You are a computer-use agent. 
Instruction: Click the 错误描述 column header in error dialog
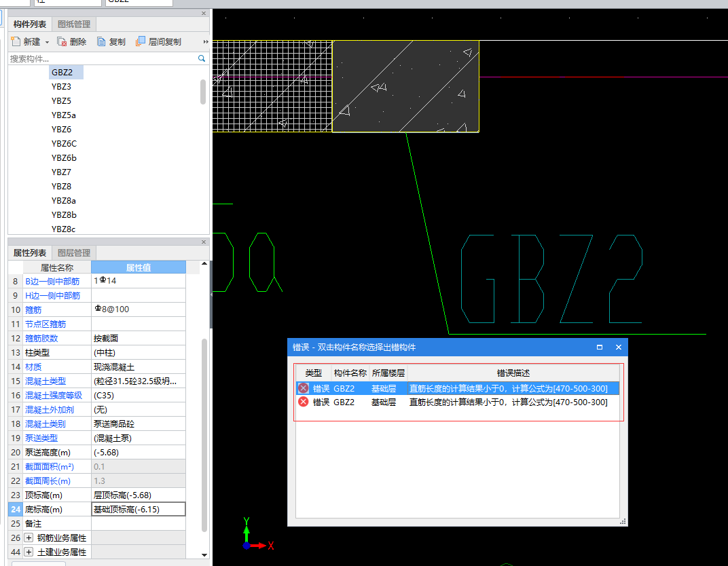(x=513, y=373)
